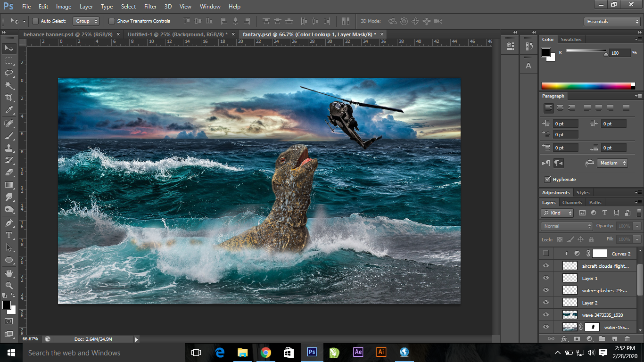Select the Zoom tool
This screenshot has height=362, width=644.
tap(9, 286)
